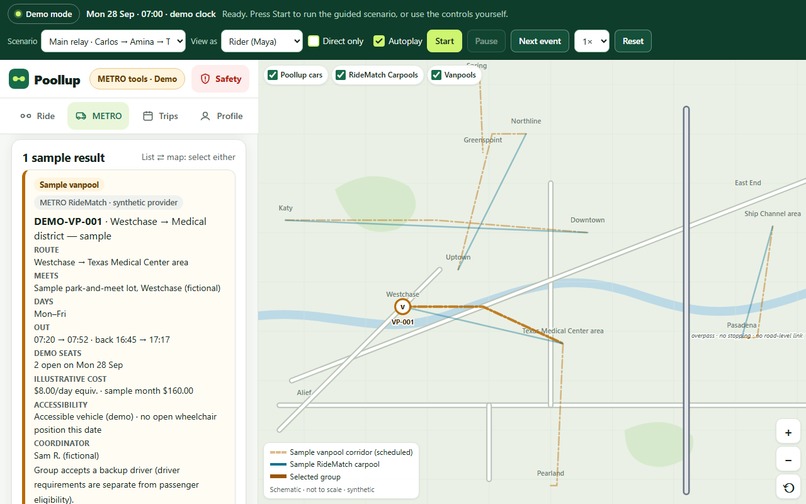
Task: Click '07:20 → 07:52 · back 16:45 → 17:17'
Action: tap(102, 339)
